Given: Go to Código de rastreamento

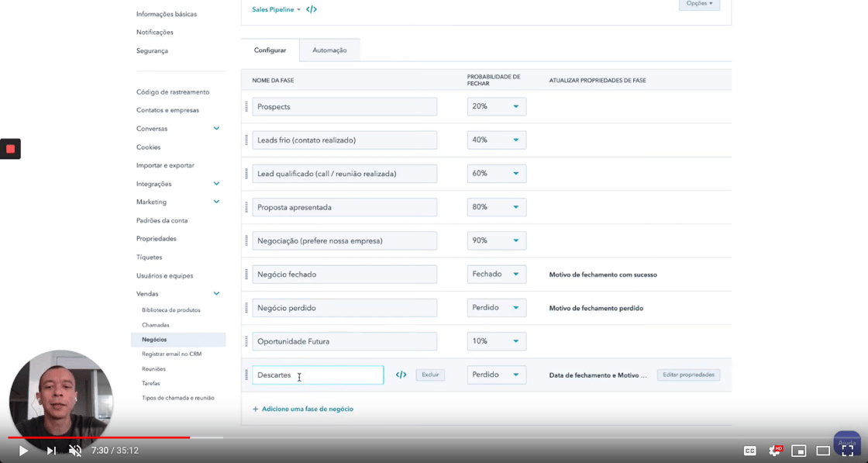Looking at the screenshot, I should tap(173, 92).
